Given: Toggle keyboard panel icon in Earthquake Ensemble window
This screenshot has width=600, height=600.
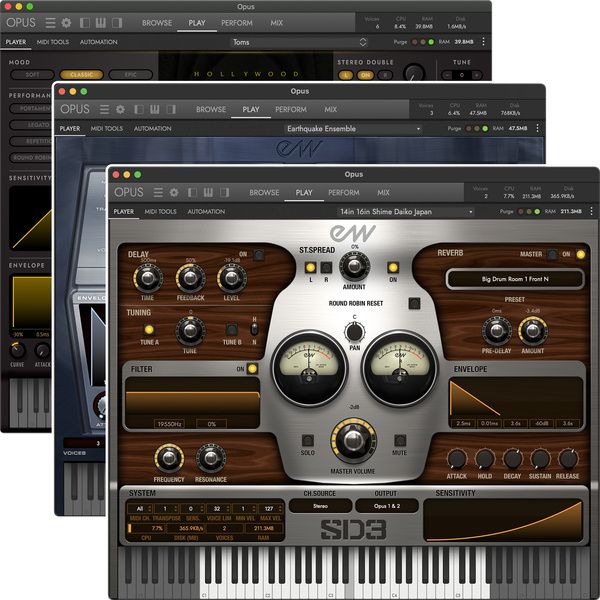Looking at the screenshot, I should 155,109.
